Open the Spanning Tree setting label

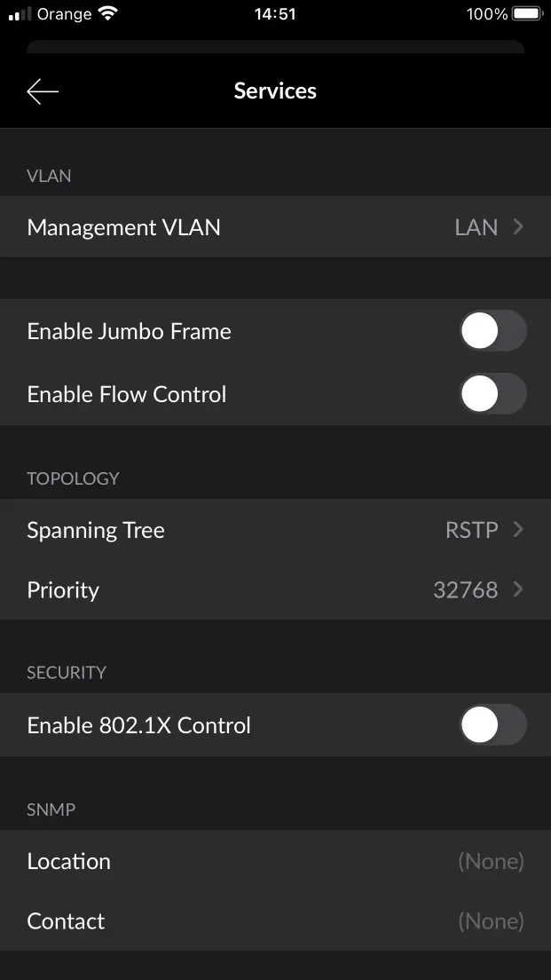96,530
